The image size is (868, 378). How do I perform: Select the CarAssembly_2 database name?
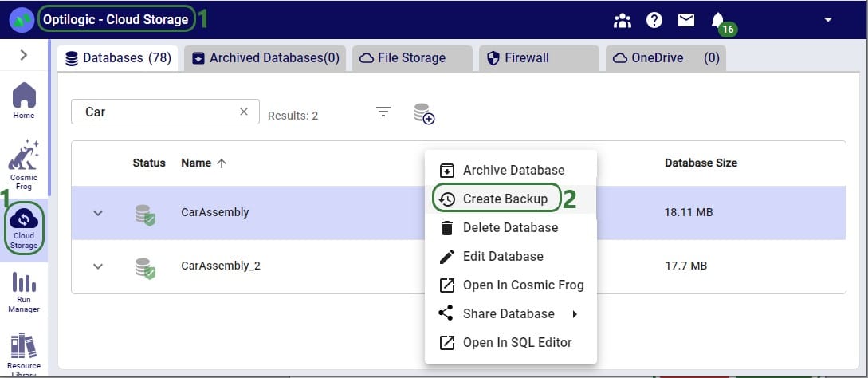point(220,266)
